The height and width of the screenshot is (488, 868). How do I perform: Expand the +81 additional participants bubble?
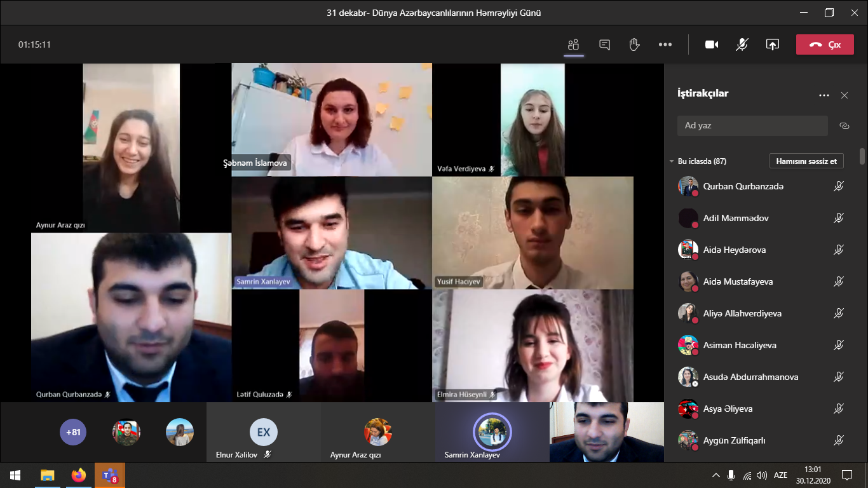73,432
